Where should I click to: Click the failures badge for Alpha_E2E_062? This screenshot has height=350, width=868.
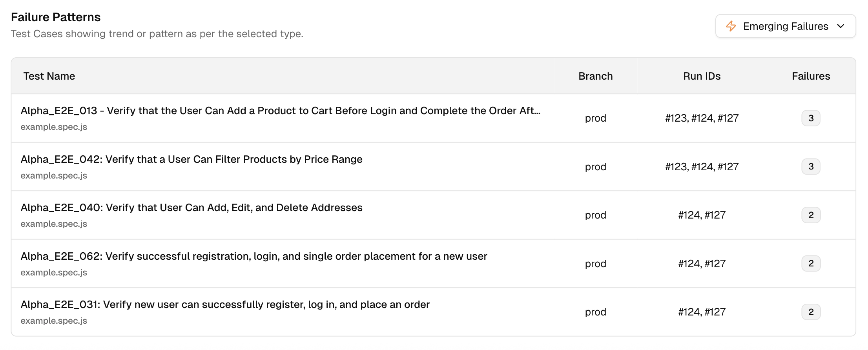[x=811, y=264]
